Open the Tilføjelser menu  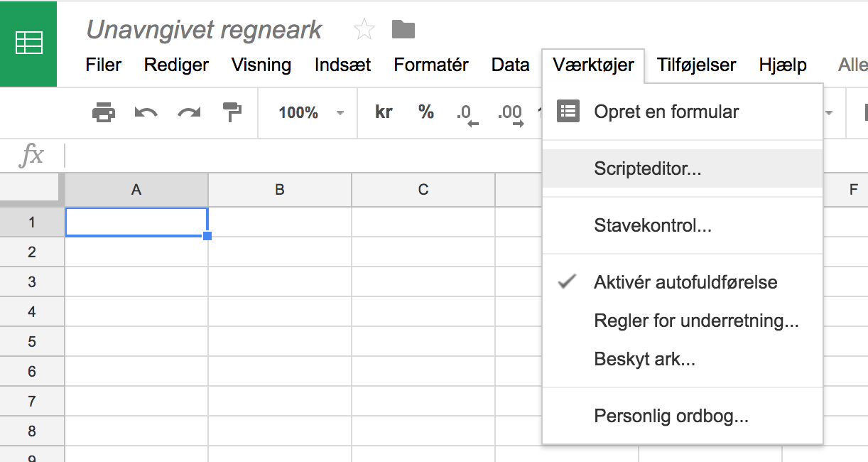click(x=696, y=65)
